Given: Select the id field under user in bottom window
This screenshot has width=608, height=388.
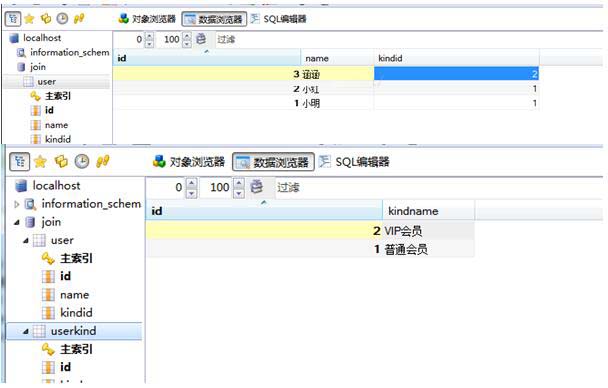Looking at the screenshot, I should click(65, 276).
